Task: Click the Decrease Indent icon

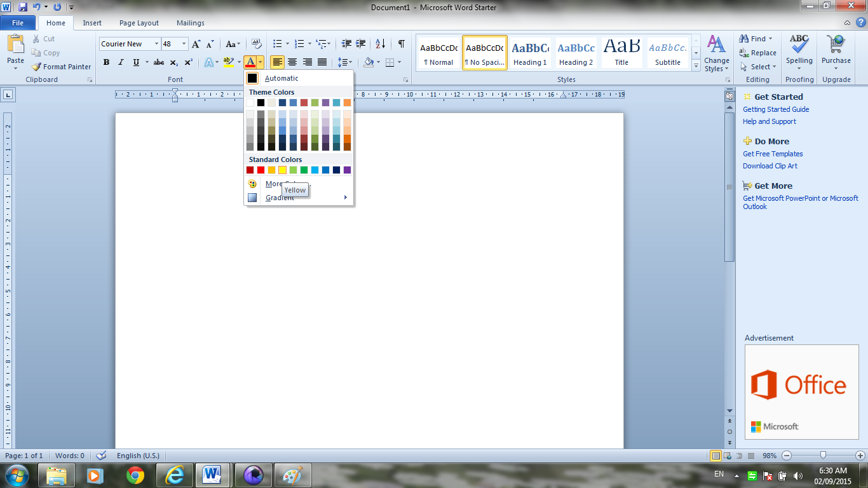Action: (346, 44)
